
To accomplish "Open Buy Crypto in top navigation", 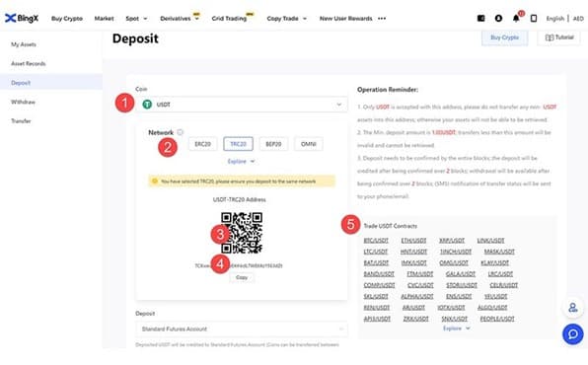I will tap(67, 19).
